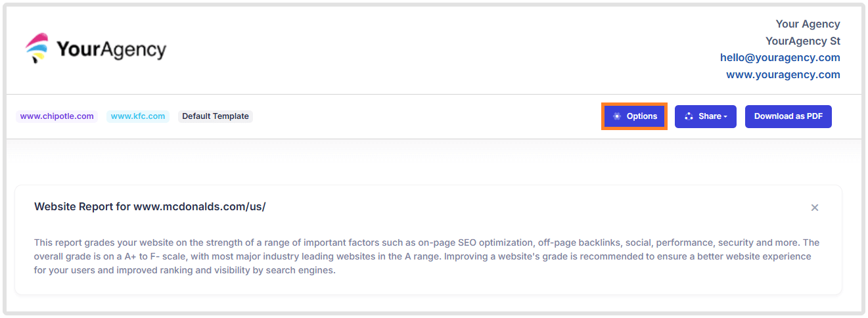Click the colorful YourAgency logo mark
This screenshot has width=868, height=318.
38,49
